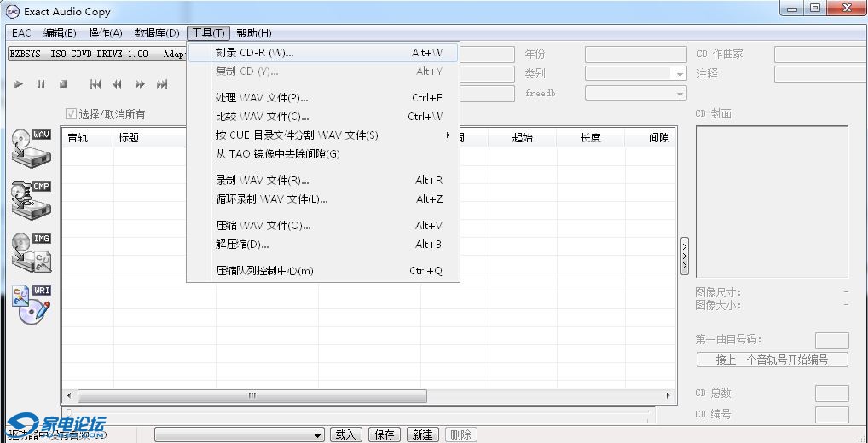This screenshot has width=868, height=443.
Task: Click the WAV extract icon in sidebar
Action: [32, 147]
